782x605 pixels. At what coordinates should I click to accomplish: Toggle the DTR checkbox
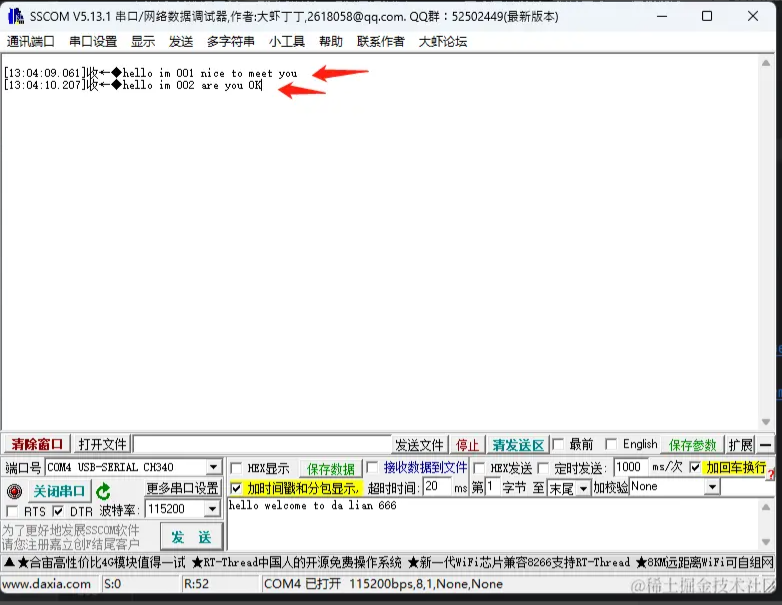click(58, 511)
